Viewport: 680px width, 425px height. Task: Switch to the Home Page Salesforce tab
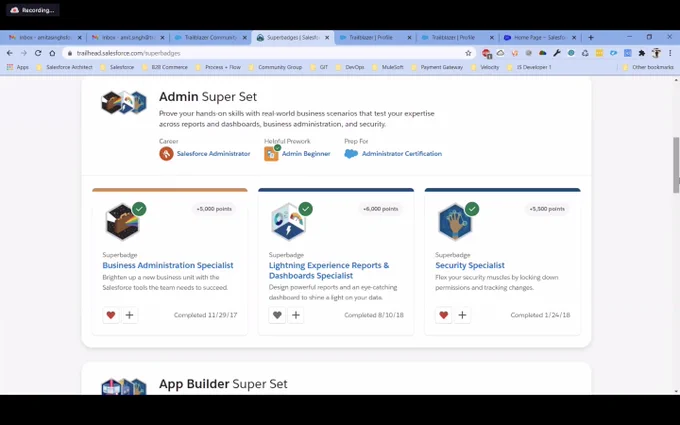[539, 38]
